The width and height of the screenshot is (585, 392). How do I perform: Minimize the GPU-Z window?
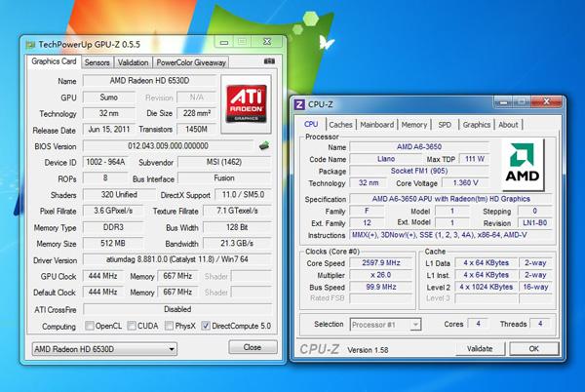click(224, 42)
